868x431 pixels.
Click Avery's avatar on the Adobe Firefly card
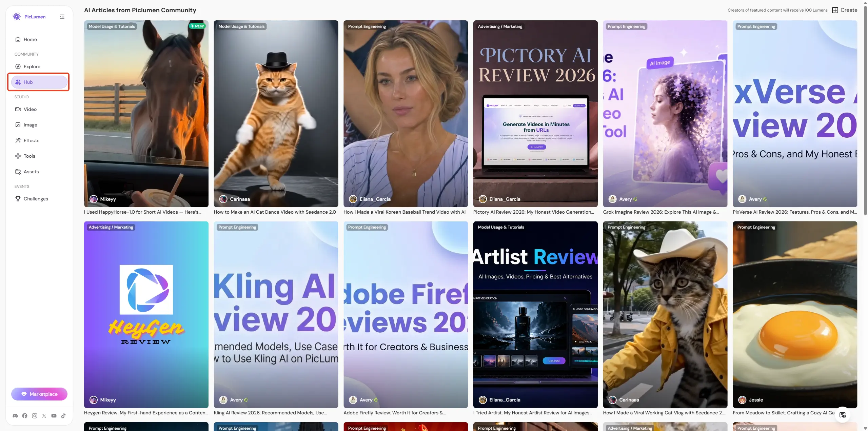[353, 400]
